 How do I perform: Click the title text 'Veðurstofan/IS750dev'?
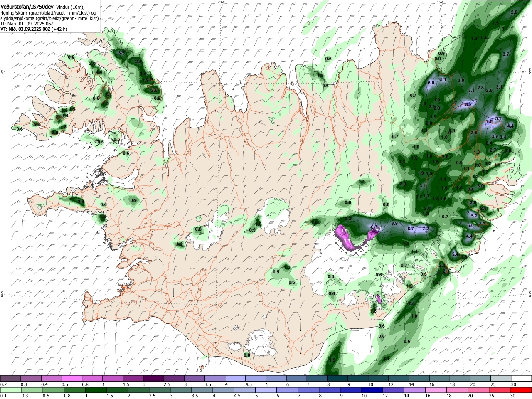[x=27, y=7]
